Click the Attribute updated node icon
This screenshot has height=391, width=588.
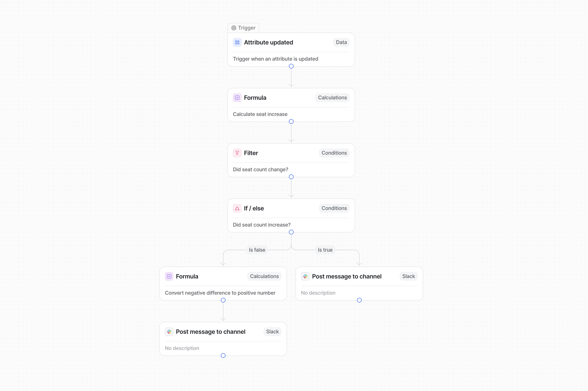coord(237,42)
